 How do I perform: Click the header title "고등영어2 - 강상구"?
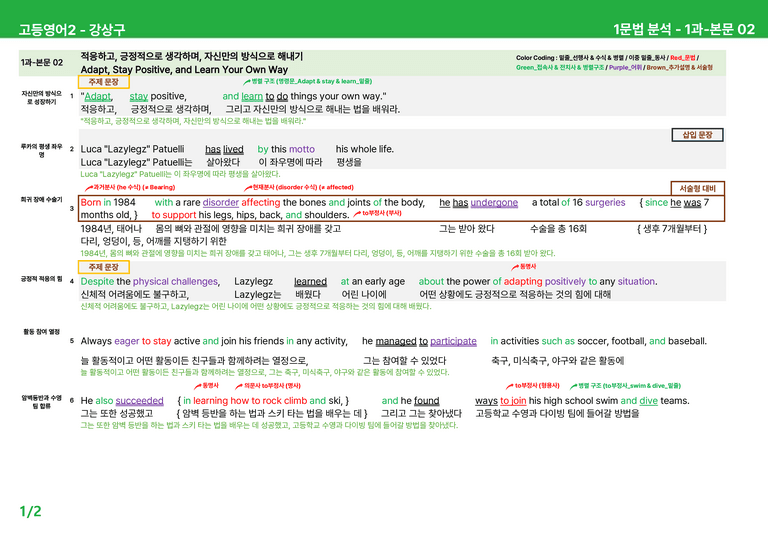pos(72,29)
